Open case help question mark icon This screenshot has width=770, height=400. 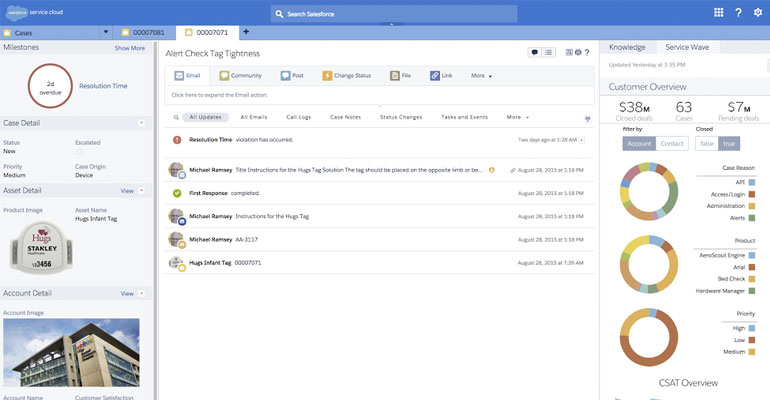[x=587, y=52]
